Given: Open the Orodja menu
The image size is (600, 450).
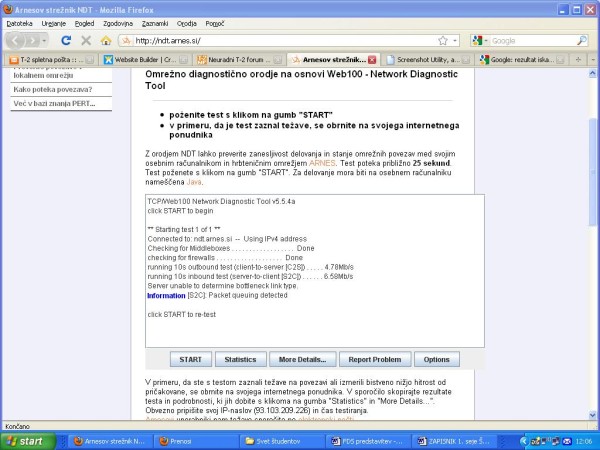Looking at the screenshot, I should pyautogui.click(x=187, y=23).
